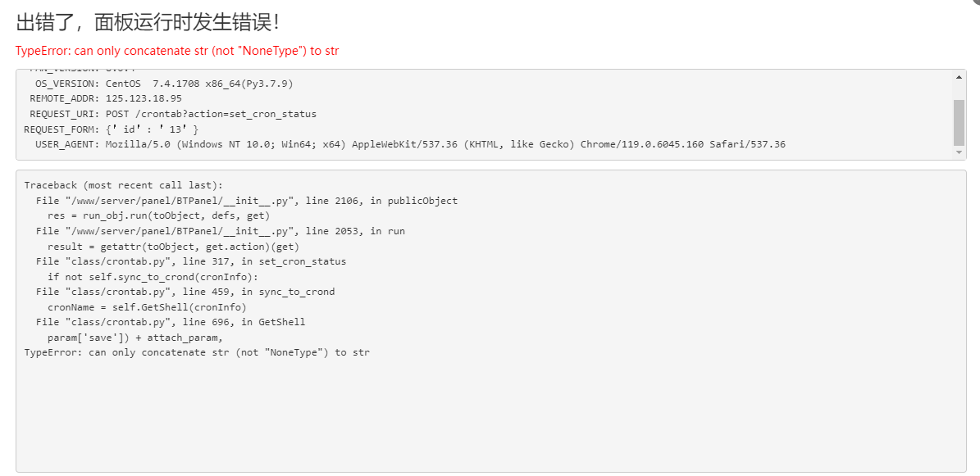Click the crontab.py line 459 sync_to_crond entry

point(185,292)
